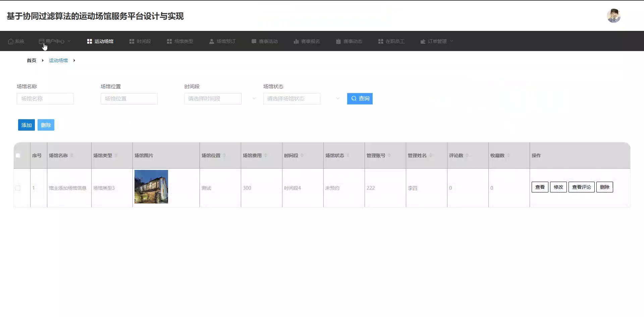The width and height of the screenshot is (644, 317).
Task: Tick the select-all checkbox in table header
Action: (18, 155)
